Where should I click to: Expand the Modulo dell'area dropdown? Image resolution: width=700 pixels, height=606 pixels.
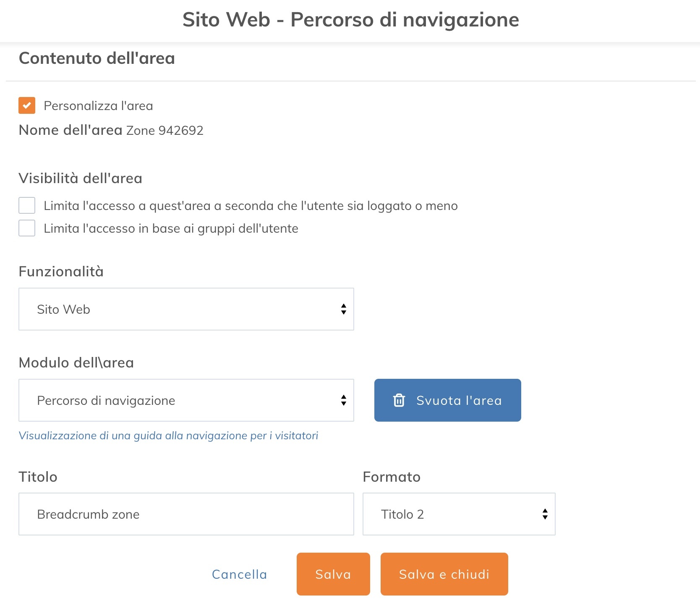pyautogui.click(x=186, y=400)
